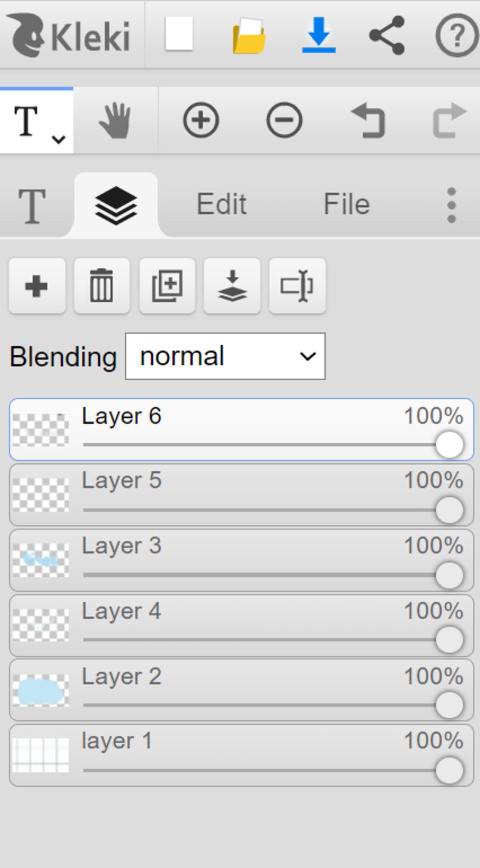Switch to the Edit tab
The height and width of the screenshot is (868, 480).
click(221, 204)
